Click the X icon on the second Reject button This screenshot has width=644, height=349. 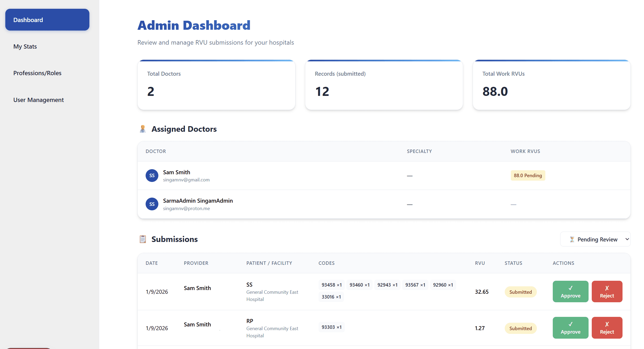607,324
